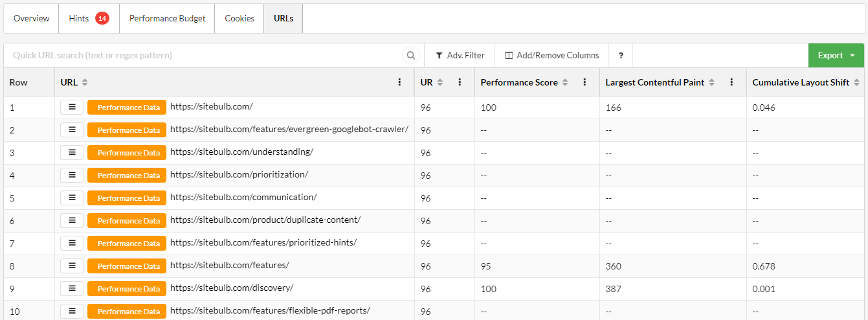868x320 pixels.
Task: Click the red 14 hints badge
Action: tap(102, 18)
